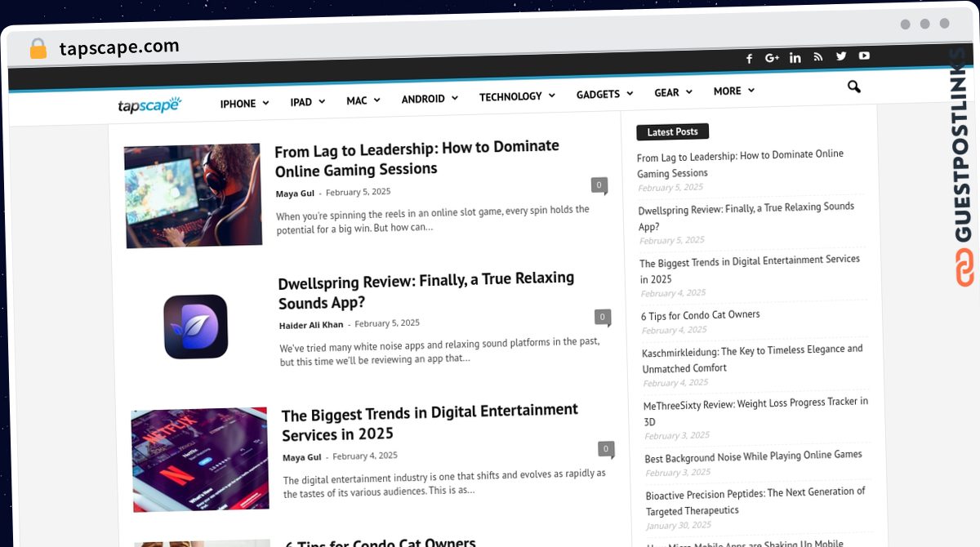
Task: Open author Haider Ali Khan link
Action: [311, 325]
